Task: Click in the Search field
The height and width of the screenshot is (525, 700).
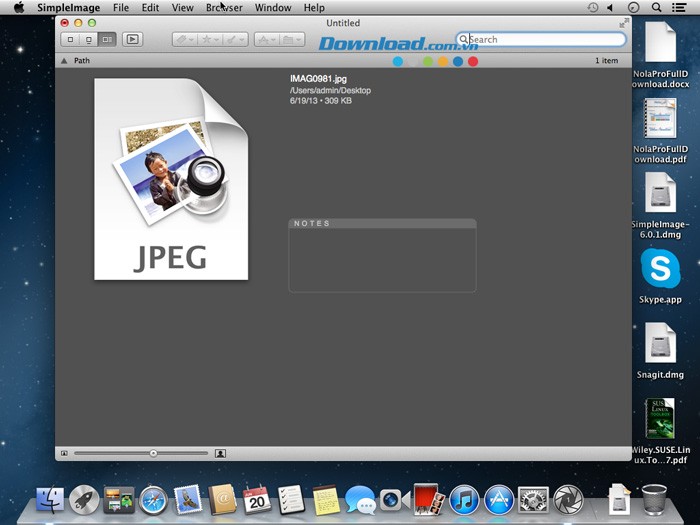Action: [x=545, y=40]
